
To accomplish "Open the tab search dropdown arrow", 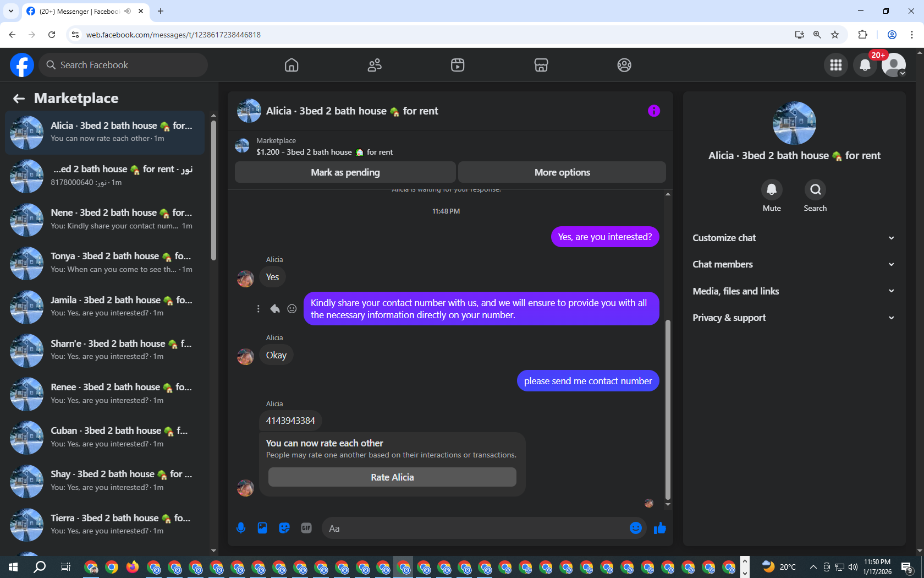I will [x=10, y=11].
